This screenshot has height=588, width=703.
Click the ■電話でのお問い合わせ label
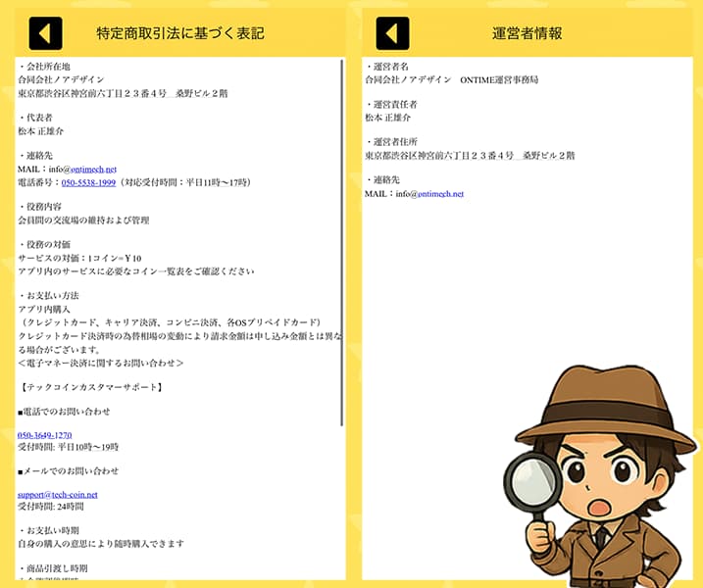click(x=64, y=412)
